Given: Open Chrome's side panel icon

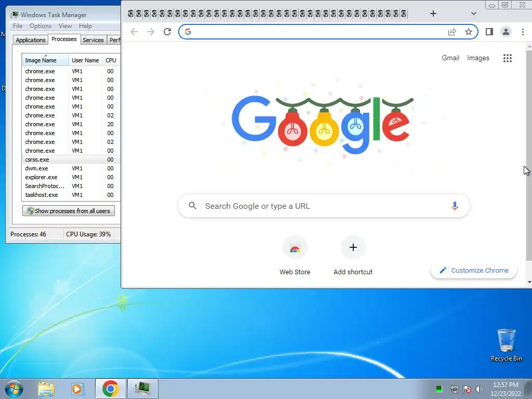Looking at the screenshot, I should coord(489,32).
